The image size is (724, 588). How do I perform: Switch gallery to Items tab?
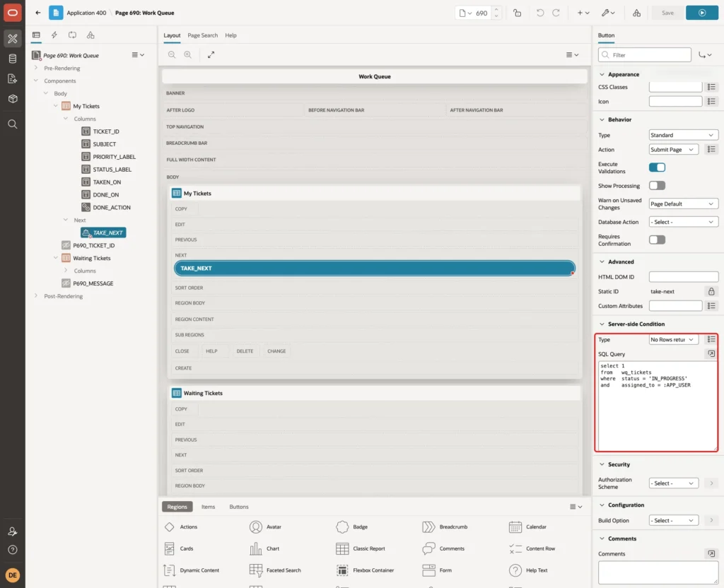click(208, 506)
